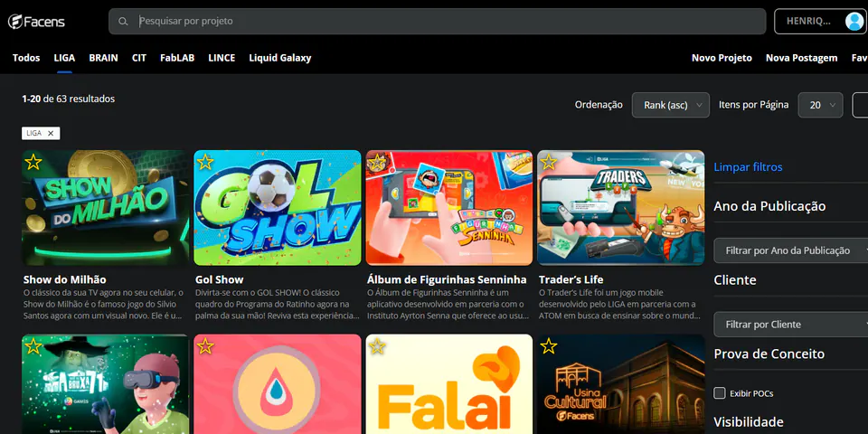Viewport: 868px width, 434px height.
Task: Open the pink drop logo thumbnail
Action: [x=278, y=384]
